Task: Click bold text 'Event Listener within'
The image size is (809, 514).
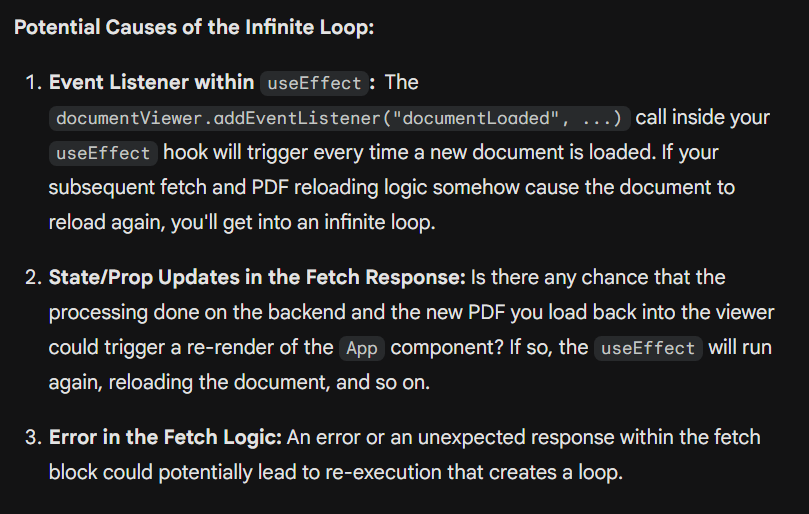Action: click(151, 83)
